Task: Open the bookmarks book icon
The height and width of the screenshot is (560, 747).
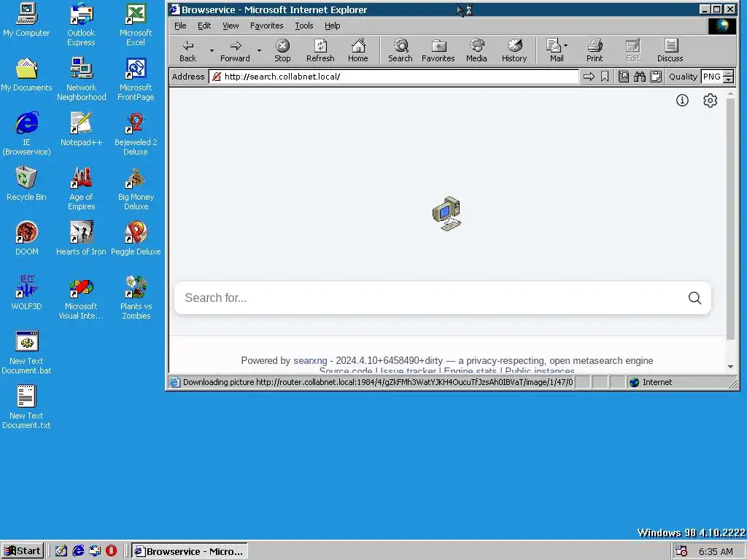Action: (x=624, y=77)
